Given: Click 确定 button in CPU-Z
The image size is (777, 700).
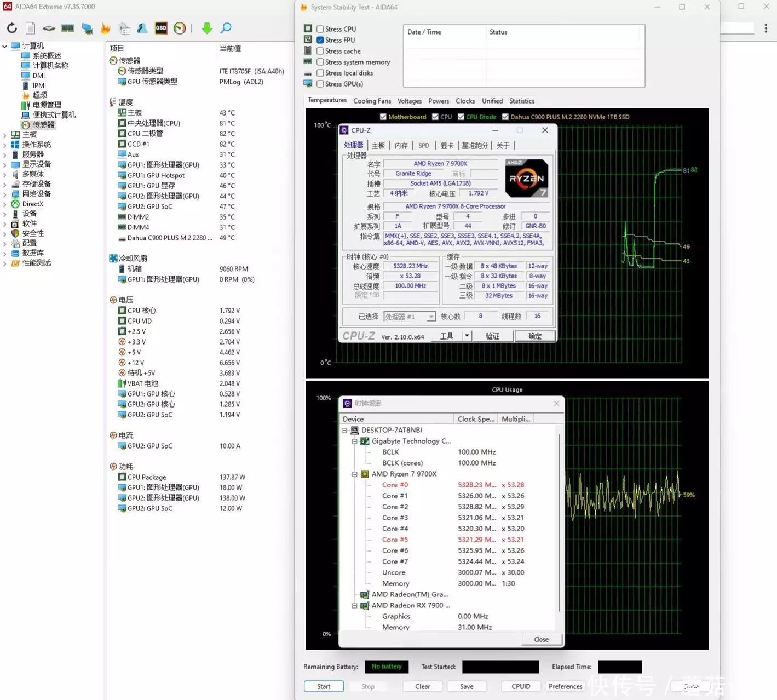Looking at the screenshot, I should [x=534, y=336].
